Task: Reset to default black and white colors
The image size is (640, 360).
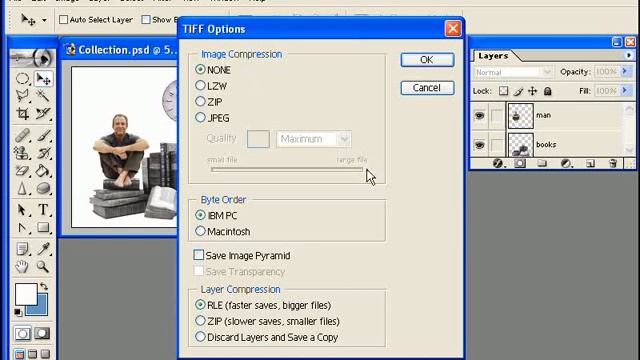Action: 18,313
